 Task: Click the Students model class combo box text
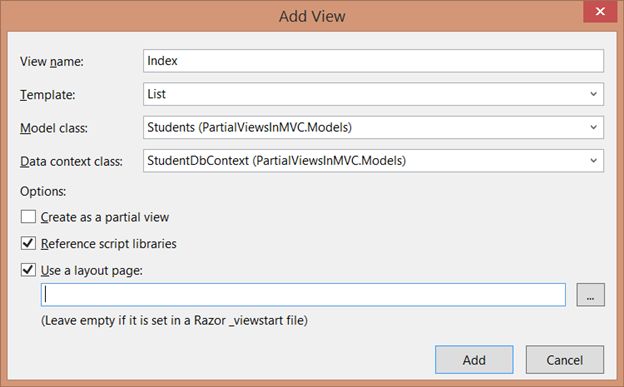pos(250,127)
